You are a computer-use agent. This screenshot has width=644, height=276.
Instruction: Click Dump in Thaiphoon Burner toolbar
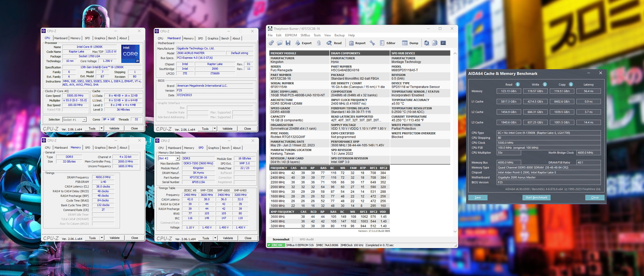click(x=410, y=43)
